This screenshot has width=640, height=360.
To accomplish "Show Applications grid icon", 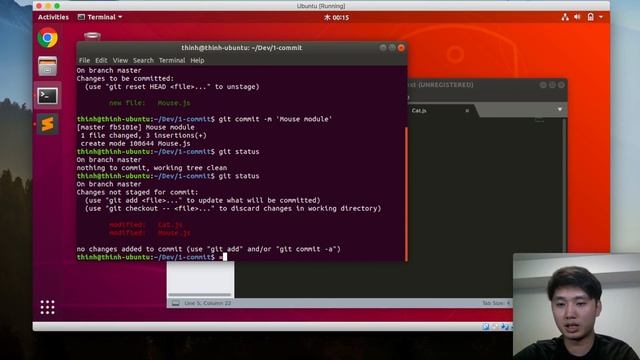I will pos(47,307).
